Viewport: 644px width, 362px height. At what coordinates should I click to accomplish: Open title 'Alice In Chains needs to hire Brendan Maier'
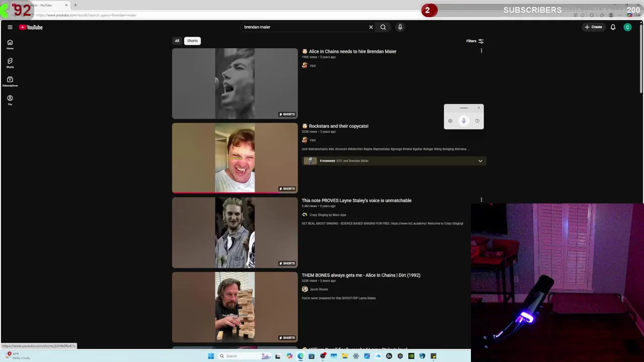(x=353, y=51)
